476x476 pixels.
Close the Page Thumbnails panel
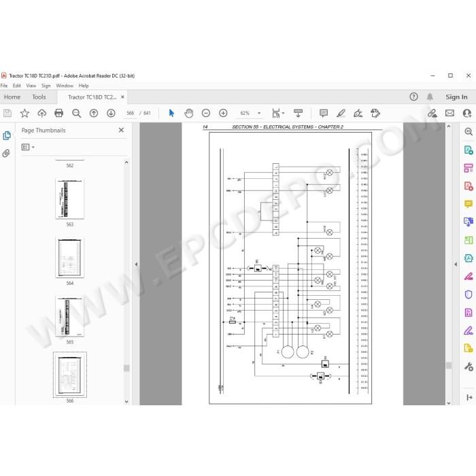click(121, 130)
